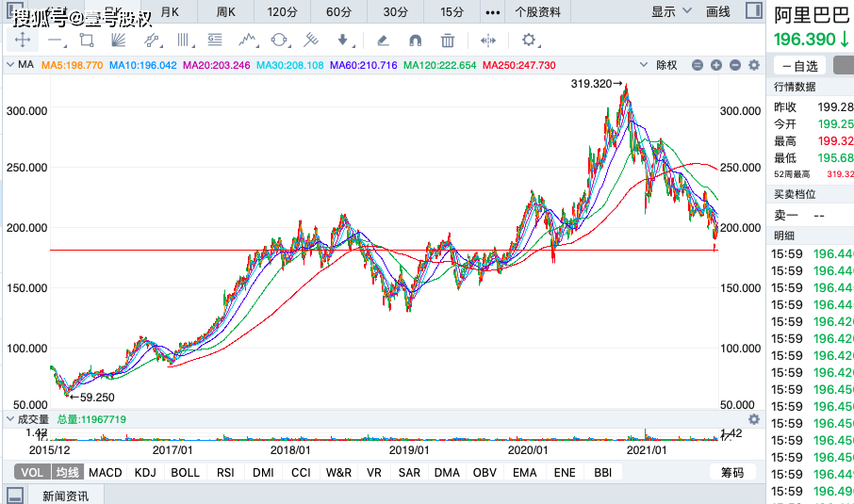Screen dimensions: 854x504
Task: Select the down arrow marker tool
Action: [343, 41]
